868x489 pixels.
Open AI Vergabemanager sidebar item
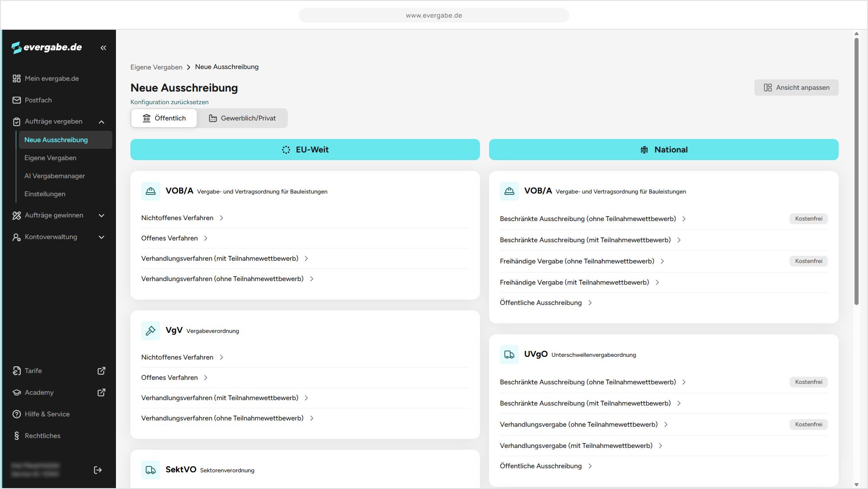(x=55, y=176)
